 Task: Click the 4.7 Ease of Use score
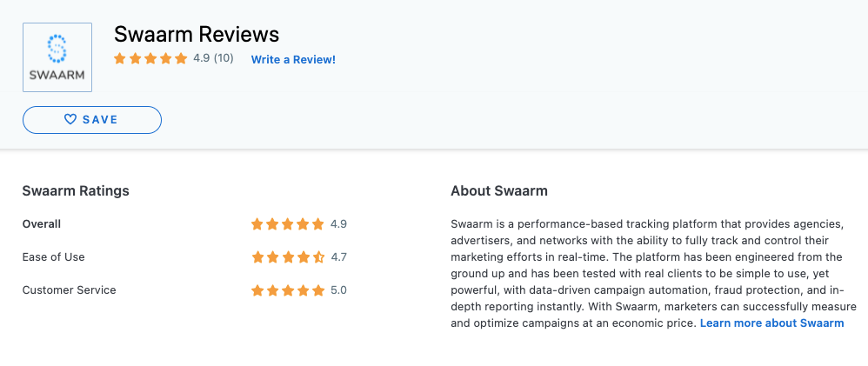[x=339, y=257]
